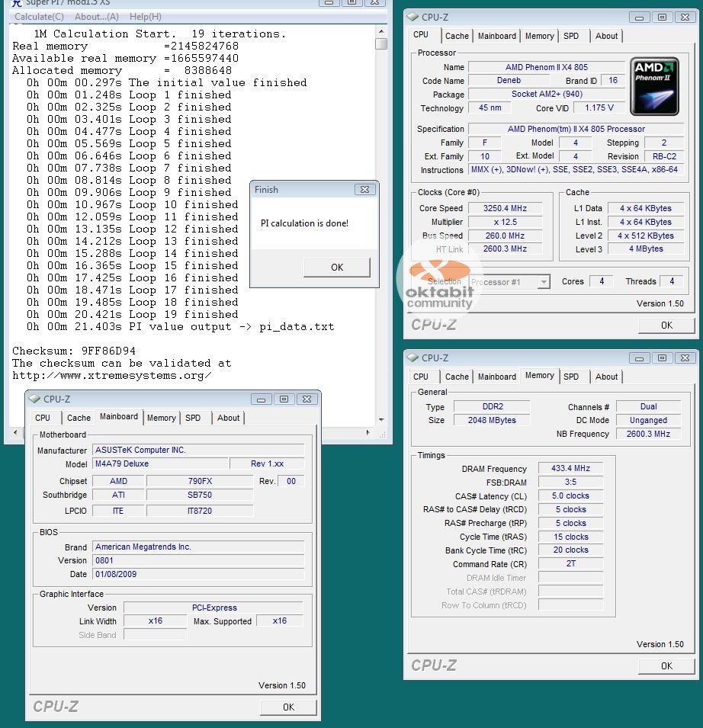Click Package value Socket AM2+ (940)
703x728 pixels.
(x=547, y=94)
